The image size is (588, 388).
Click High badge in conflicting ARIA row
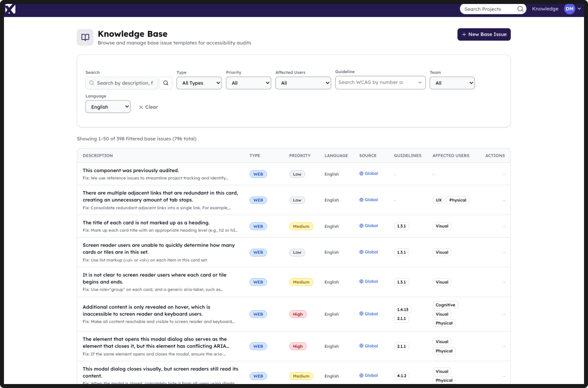(x=298, y=346)
